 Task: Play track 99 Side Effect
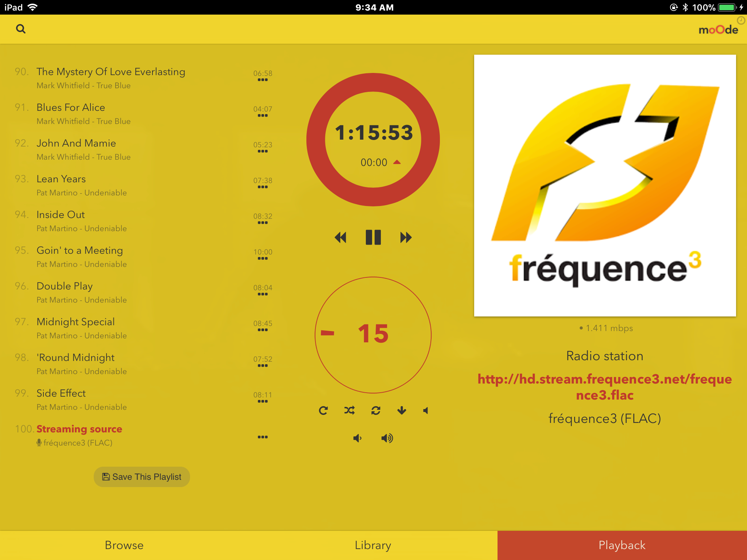[61, 393]
